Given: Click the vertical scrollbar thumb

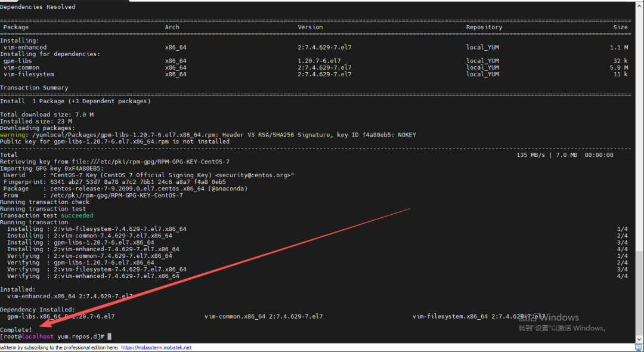Looking at the screenshot, I should tap(639, 292).
